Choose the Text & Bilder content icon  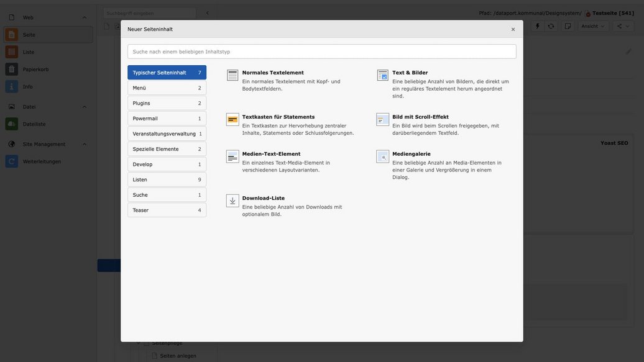383,75
